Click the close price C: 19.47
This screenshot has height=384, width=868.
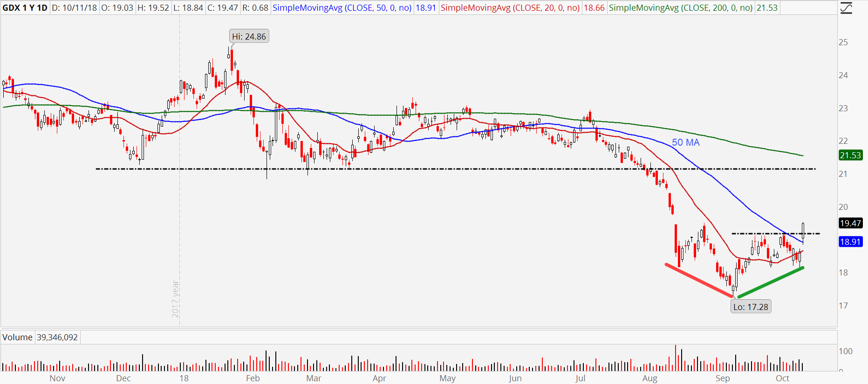(223, 8)
